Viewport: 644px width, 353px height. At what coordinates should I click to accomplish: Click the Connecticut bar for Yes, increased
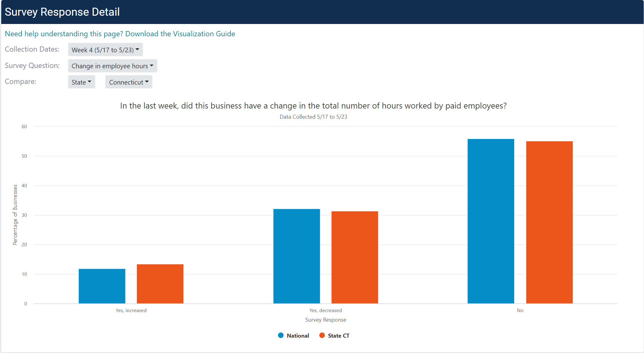160,284
